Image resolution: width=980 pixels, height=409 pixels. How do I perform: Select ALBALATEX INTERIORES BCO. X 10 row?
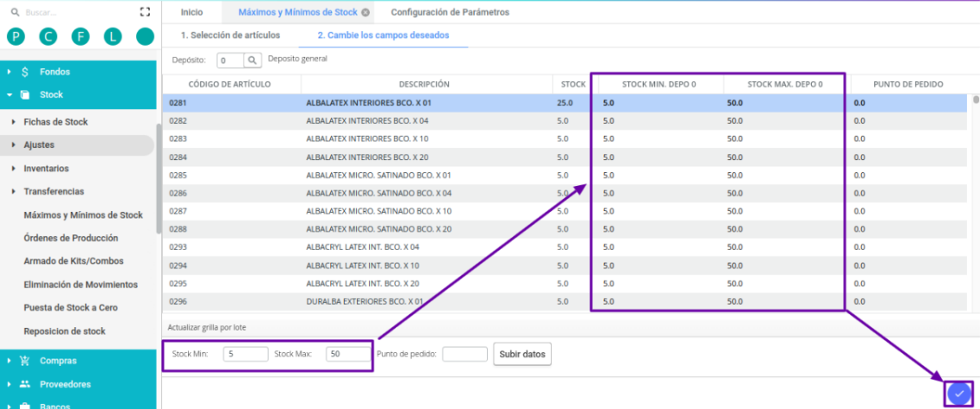pyautogui.click(x=565, y=139)
